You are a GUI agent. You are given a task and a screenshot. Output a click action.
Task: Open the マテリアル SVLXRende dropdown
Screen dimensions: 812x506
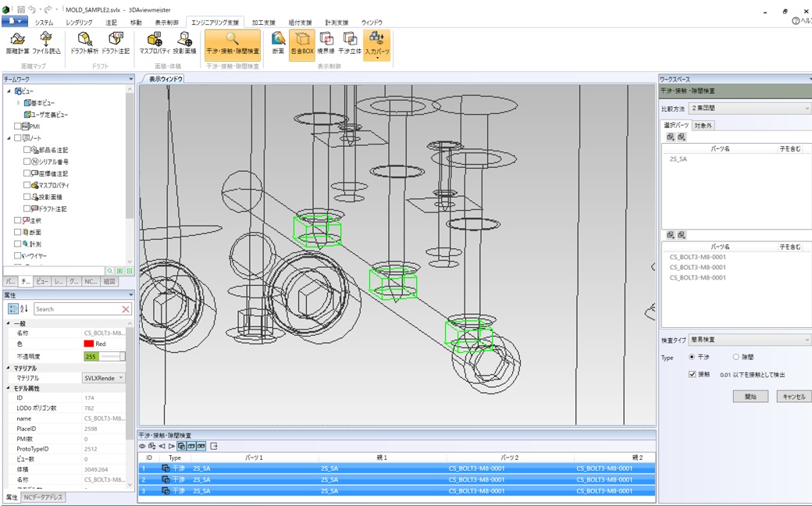tap(105, 378)
